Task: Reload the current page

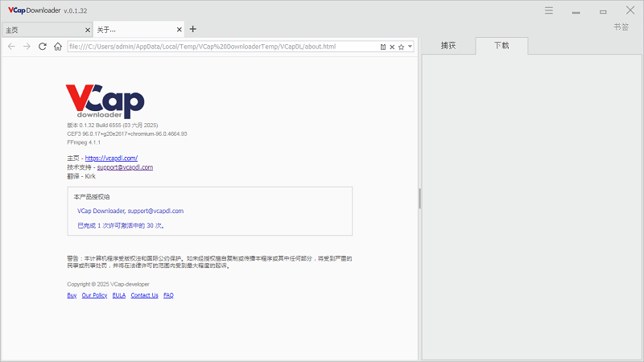Action: pyautogui.click(x=43, y=47)
